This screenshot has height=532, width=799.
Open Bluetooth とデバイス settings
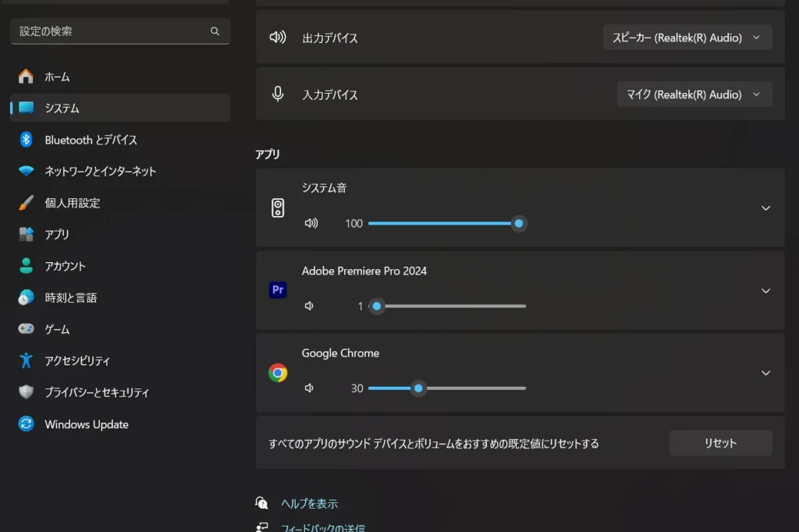(x=91, y=140)
